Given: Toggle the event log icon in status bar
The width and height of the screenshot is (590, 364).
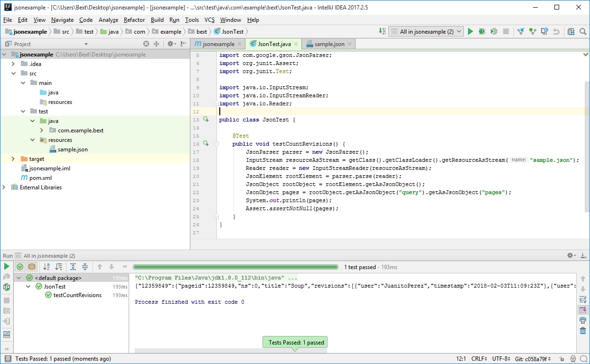Looking at the screenshot, I should [583, 359].
